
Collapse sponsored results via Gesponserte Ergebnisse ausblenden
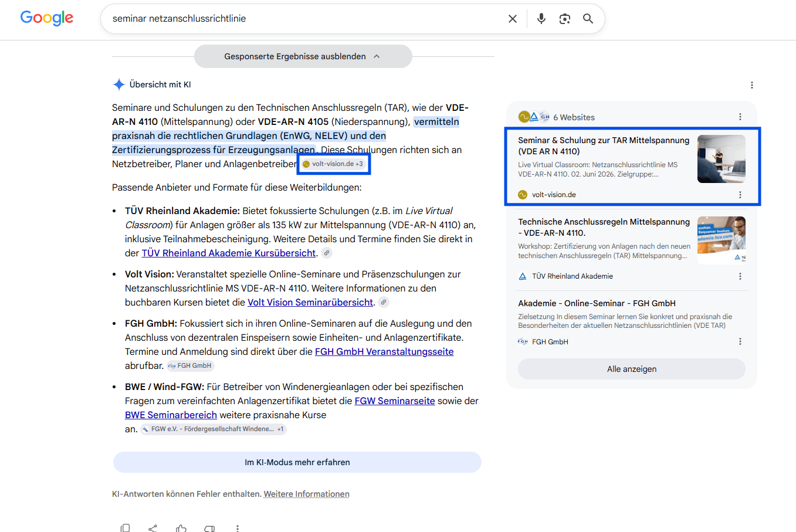coord(303,56)
